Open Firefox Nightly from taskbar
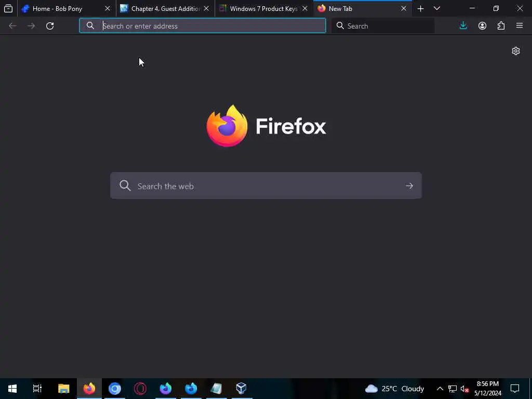The width and height of the screenshot is (532, 399). point(166,389)
